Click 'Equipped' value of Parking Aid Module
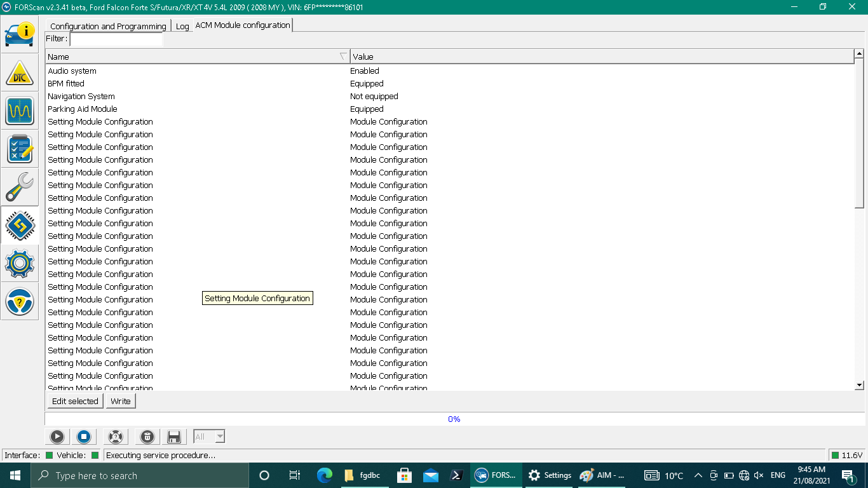 367,109
